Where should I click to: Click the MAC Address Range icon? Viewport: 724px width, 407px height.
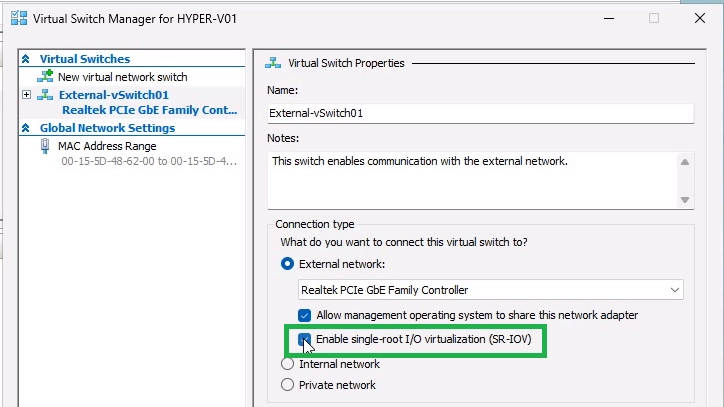45,146
